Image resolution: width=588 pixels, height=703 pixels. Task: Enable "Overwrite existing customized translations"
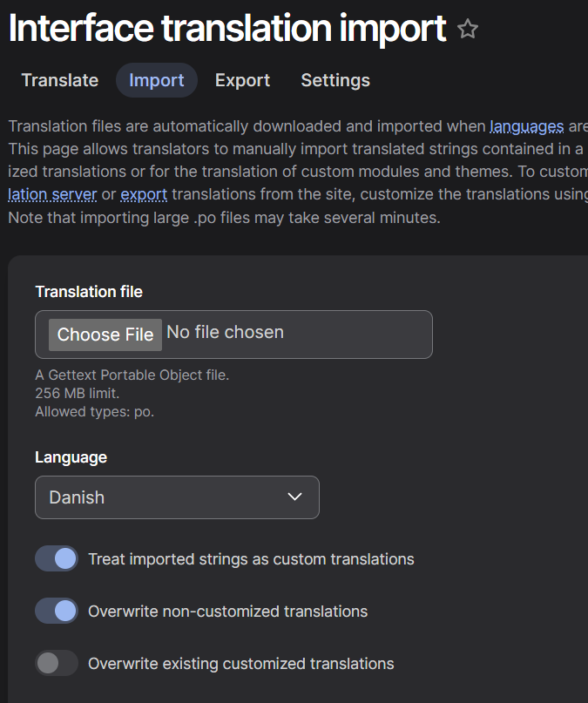(56, 663)
